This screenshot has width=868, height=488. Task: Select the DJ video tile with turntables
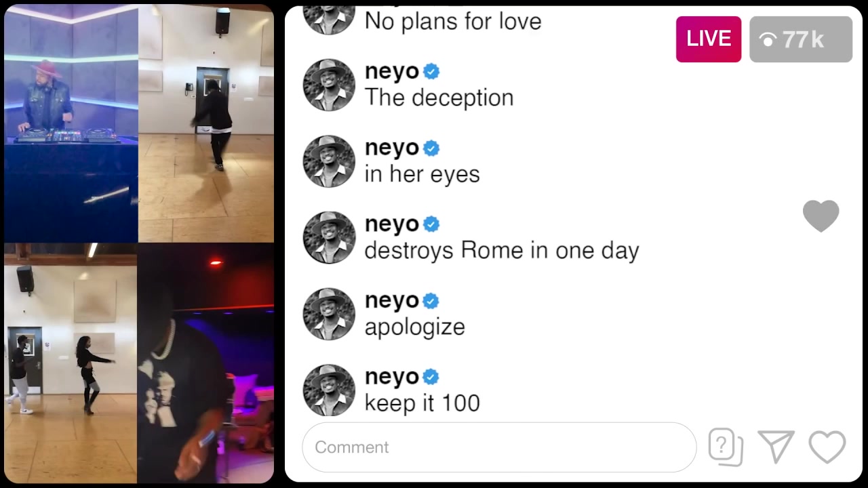click(71, 123)
